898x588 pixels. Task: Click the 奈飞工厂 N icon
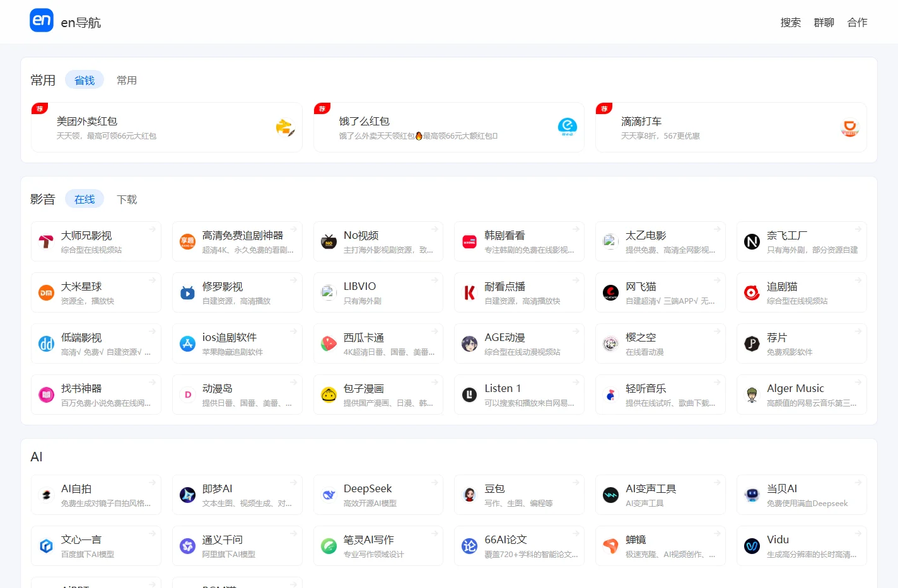[752, 241]
